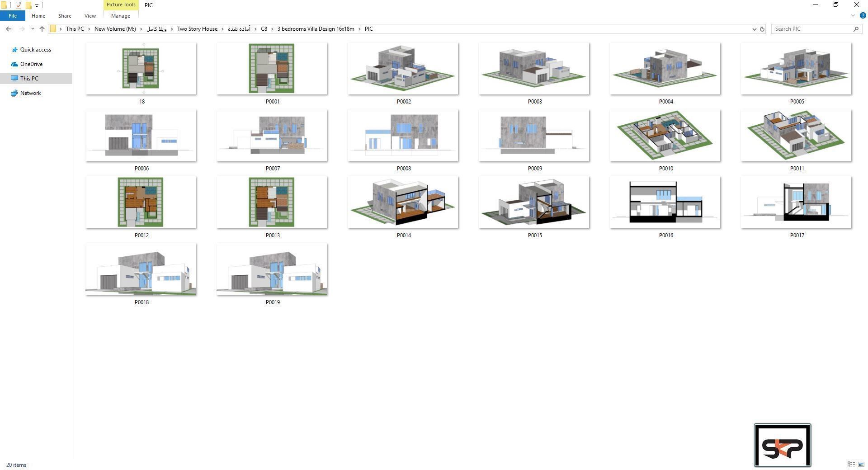Image resolution: width=868 pixels, height=470 pixels.
Task: Click the Back navigation arrow
Action: click(9, 29)
